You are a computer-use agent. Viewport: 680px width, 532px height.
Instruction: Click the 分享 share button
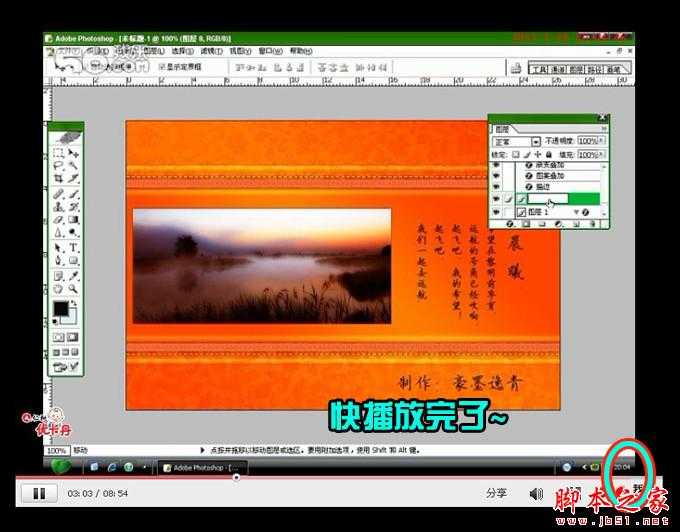(497, 493)
